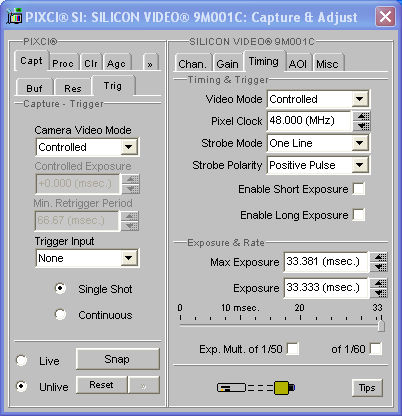Switch to Live mode radio button
This screenshot has height=416, width=402.
[22, 360]
